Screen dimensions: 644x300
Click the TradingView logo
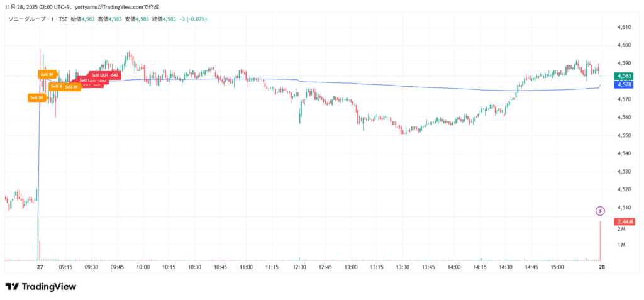click(x=41, y=287)
